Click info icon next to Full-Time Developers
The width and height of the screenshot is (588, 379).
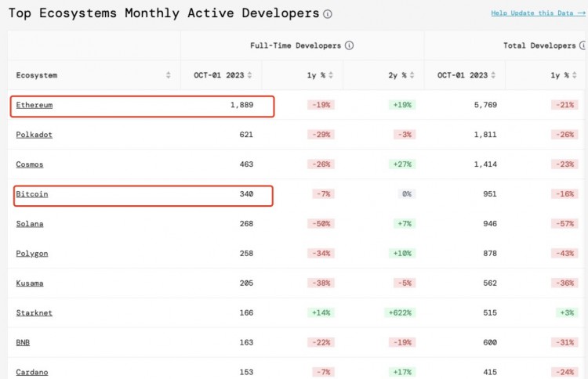click(x=350, y=45)
